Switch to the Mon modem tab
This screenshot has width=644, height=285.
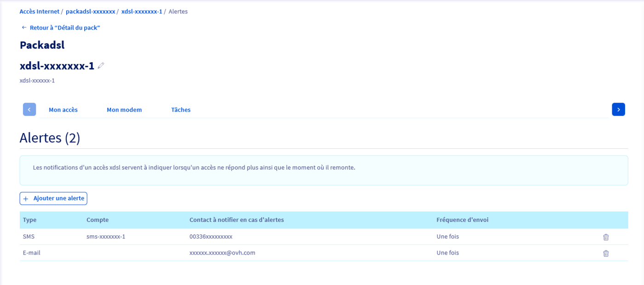coord(124,110)
